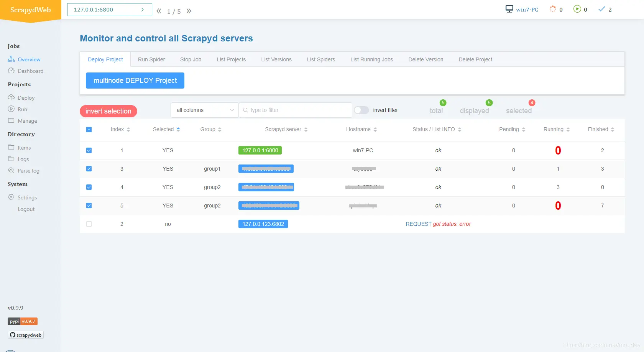
Task: Open the 127.0.0.1:6800 node selector
Action: click(110, 10)
